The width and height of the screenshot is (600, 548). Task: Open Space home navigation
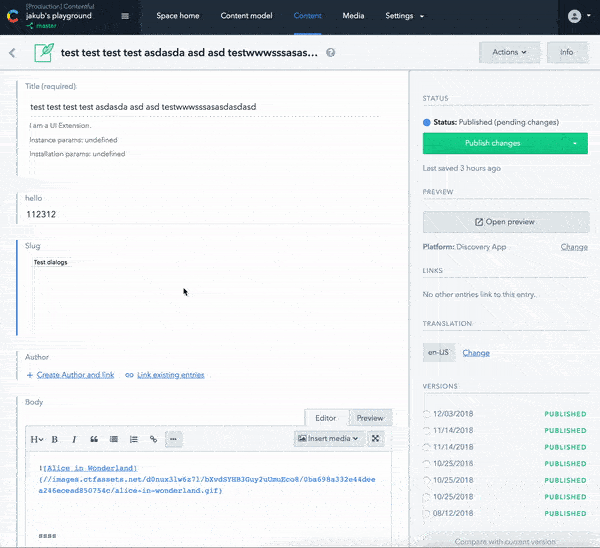(178, 16)
